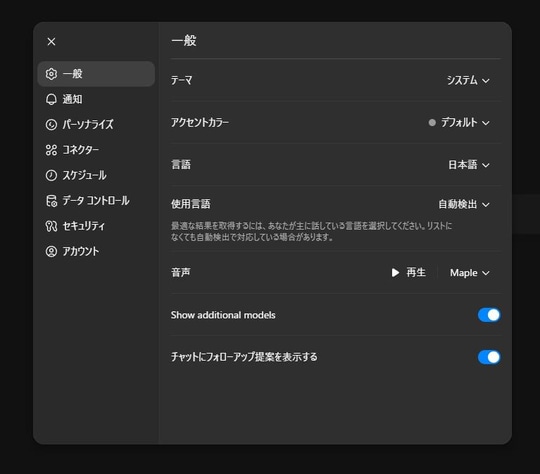Open the 通知 settings tab
Viewport: 540px width, 474px height.
(96, 99)
